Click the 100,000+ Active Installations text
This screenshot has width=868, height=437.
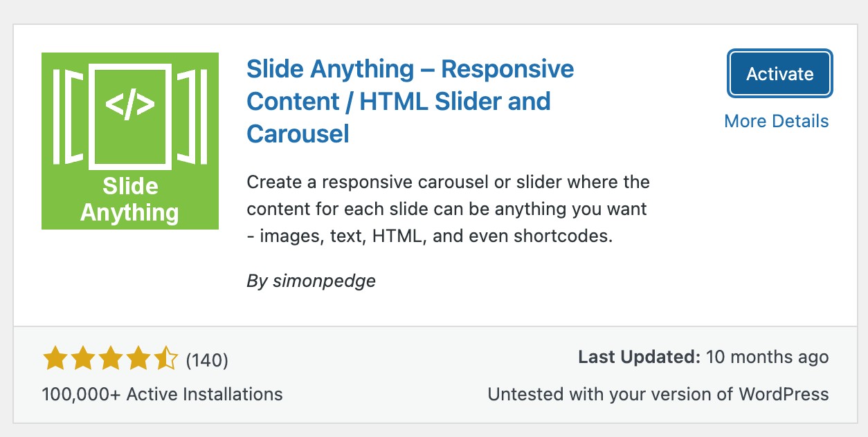[x=163, y=395]
